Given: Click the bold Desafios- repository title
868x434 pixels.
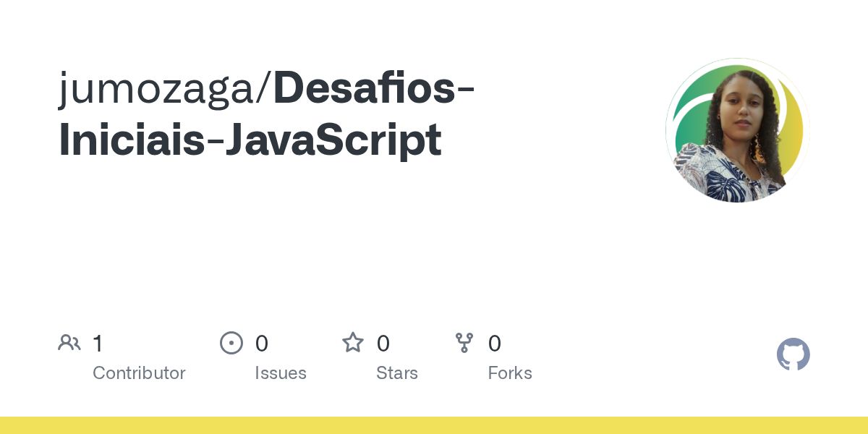Looking at the screenshot, I should coord(373,89).
